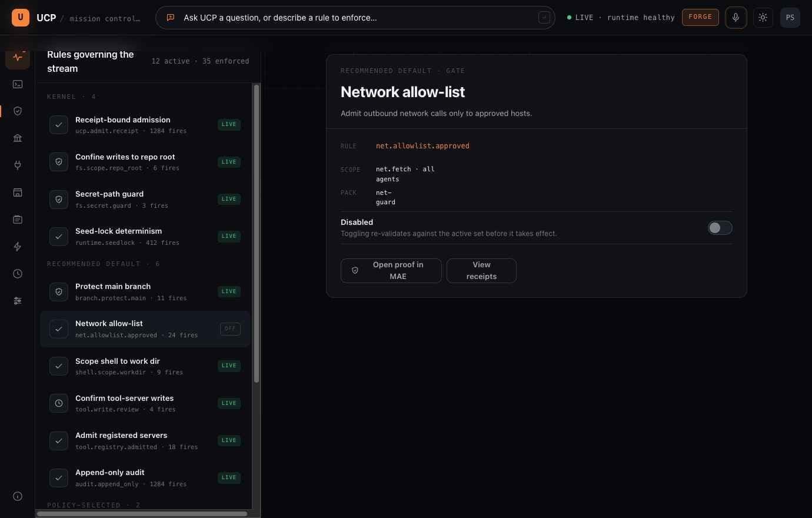The height and width of the screenshot is (518, 812).
Task: Click the LIVE runtime healthy status
Action: (x=621, y=18)
